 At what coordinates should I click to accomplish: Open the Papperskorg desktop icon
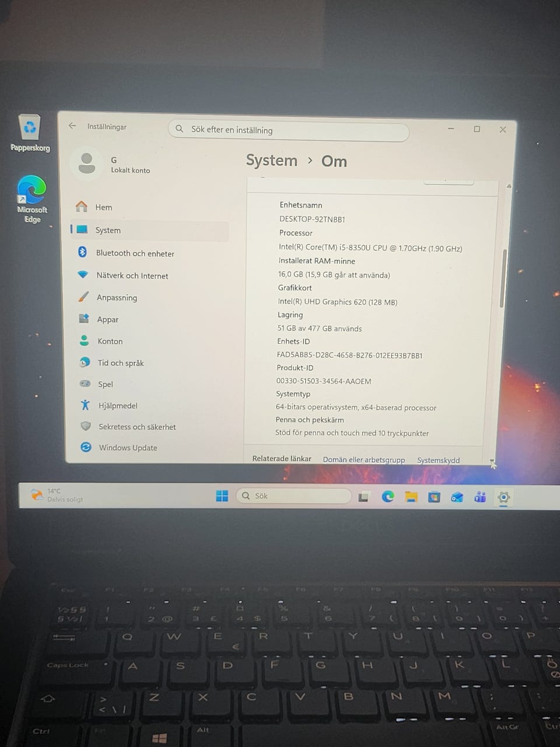[x=30, y=133]
